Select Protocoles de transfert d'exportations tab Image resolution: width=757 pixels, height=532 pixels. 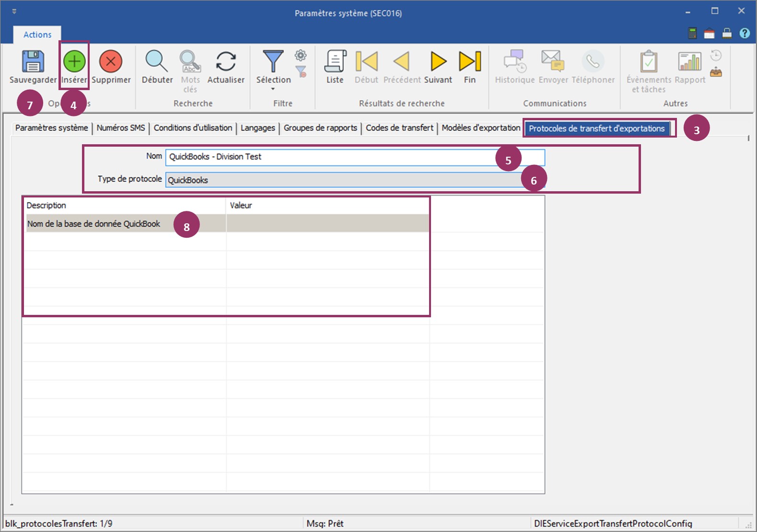tap(597, 128)
